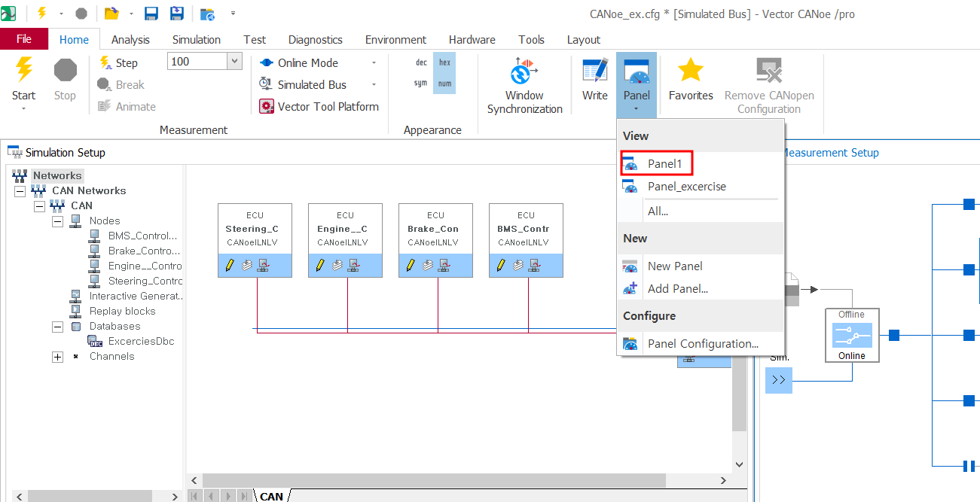The height and width of the screenshot is (502, 980).
Task: Toggle the hex number format
Action: pyautogui.click(x=444, y=63)
